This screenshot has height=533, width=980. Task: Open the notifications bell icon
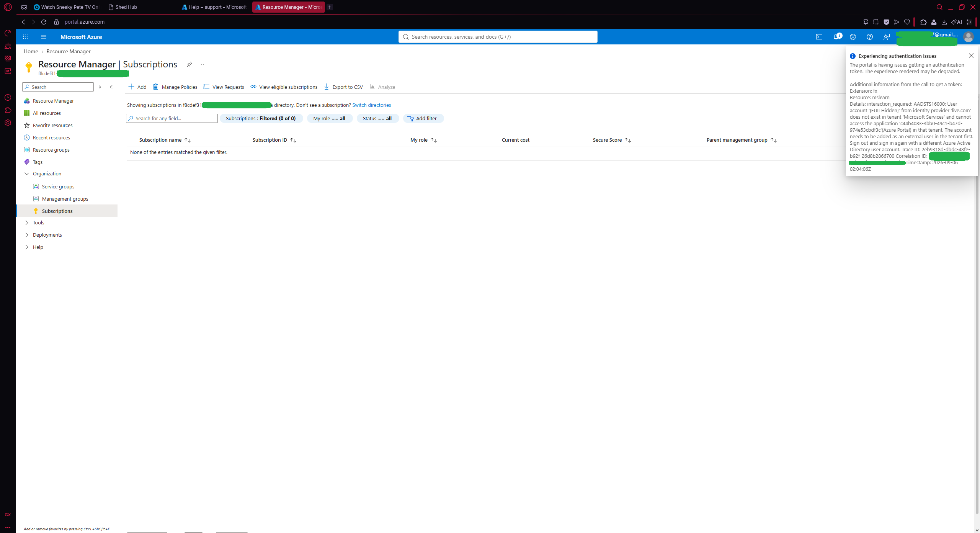point(837,37)
